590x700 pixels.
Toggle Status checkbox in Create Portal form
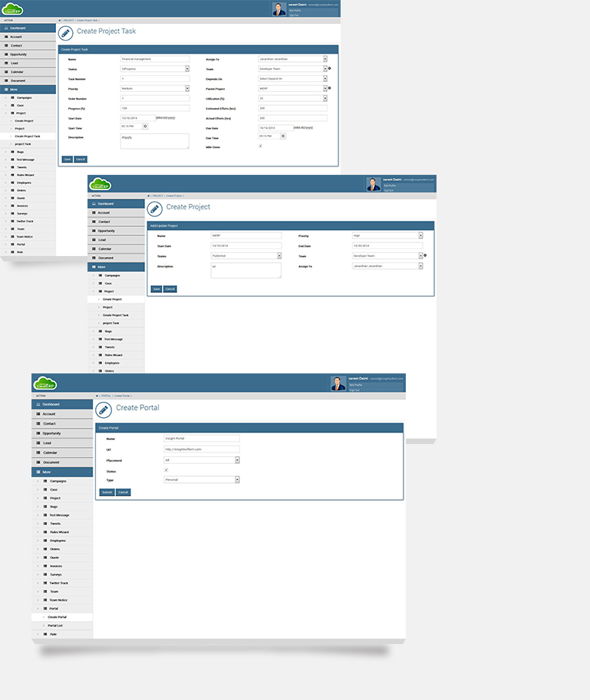point(166,470)
